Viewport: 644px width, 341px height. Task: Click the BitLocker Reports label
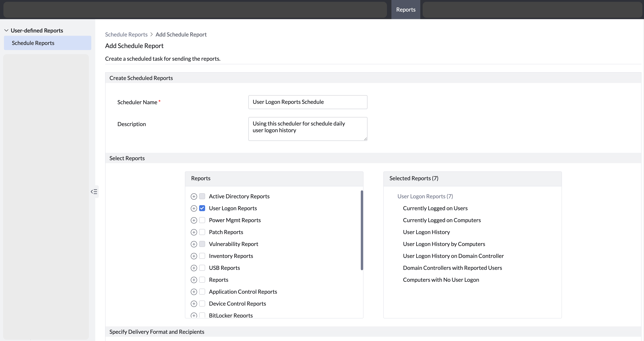point(231,315)
